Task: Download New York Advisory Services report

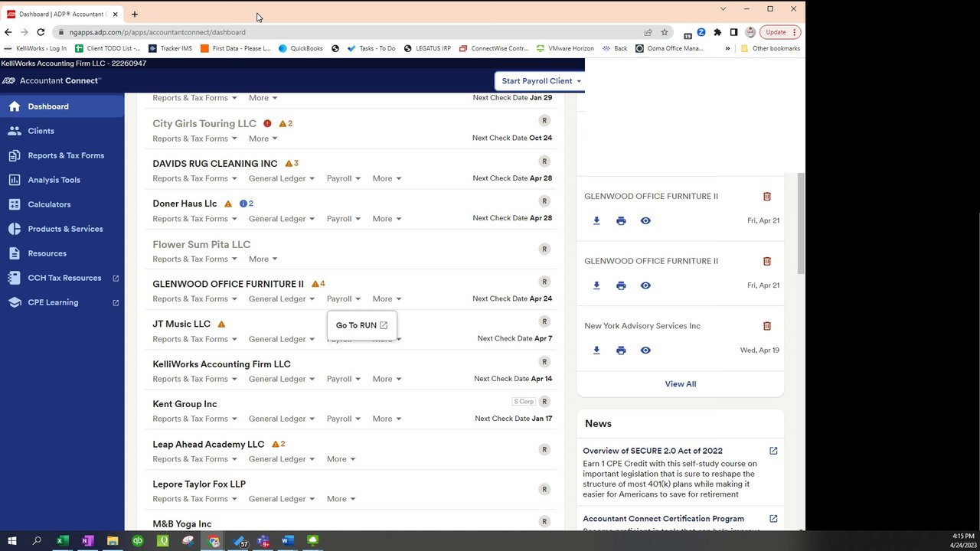Action: tap(596, 350)
